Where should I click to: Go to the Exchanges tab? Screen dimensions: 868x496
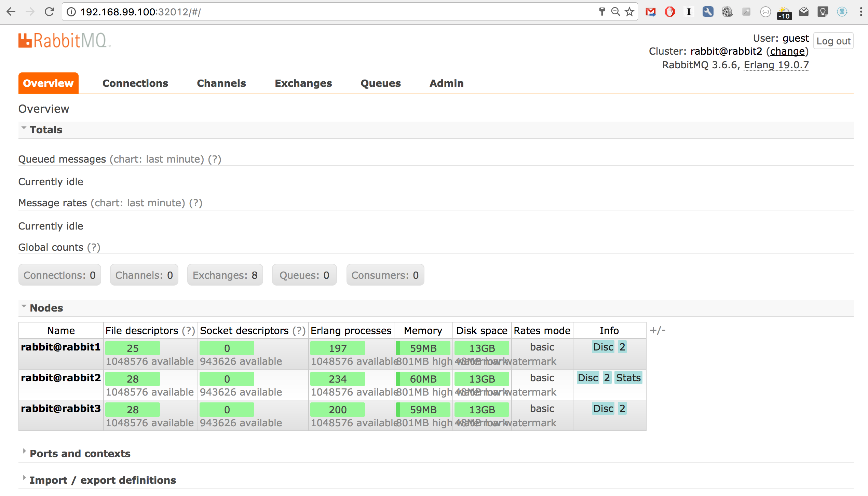[303, 83]
